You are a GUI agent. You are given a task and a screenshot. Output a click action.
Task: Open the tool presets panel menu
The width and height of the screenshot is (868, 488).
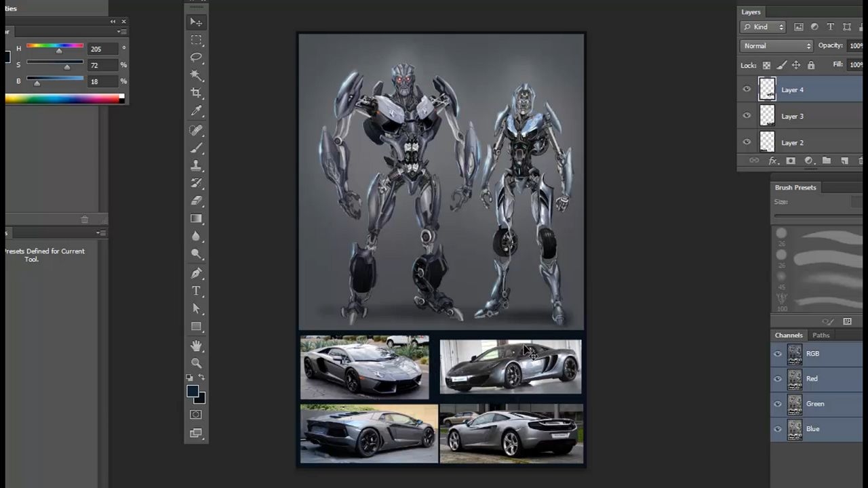[x=101, y=233]
